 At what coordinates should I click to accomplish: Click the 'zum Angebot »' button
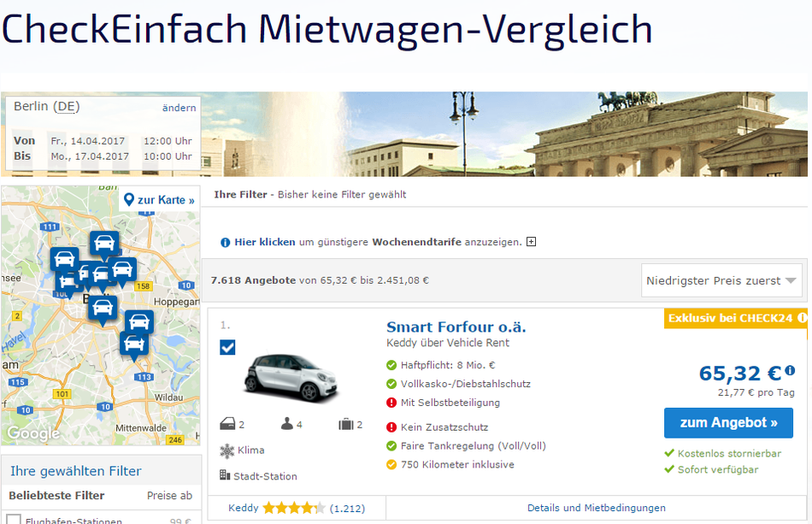pos(728,422)
